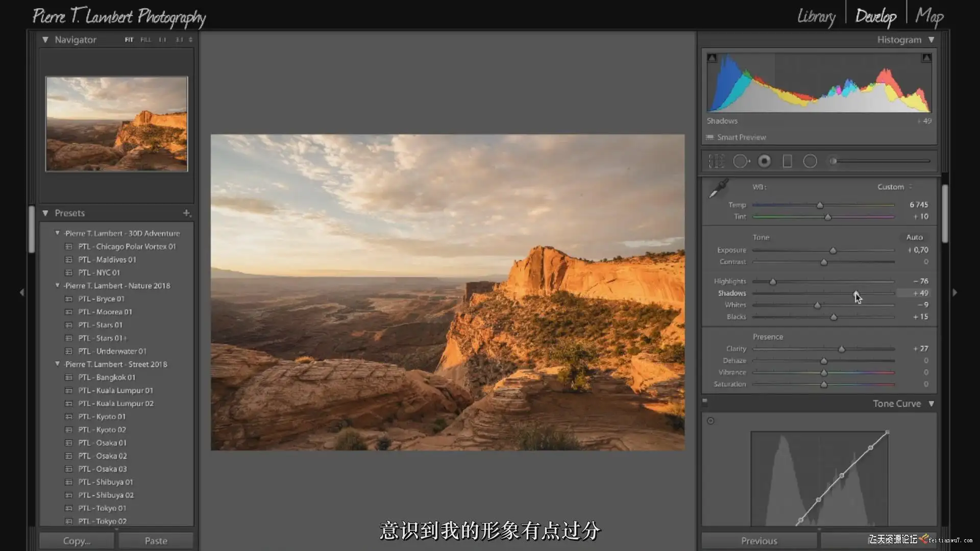
Task: Select the Crop Overlay tool
Action: tap(716, 161)
